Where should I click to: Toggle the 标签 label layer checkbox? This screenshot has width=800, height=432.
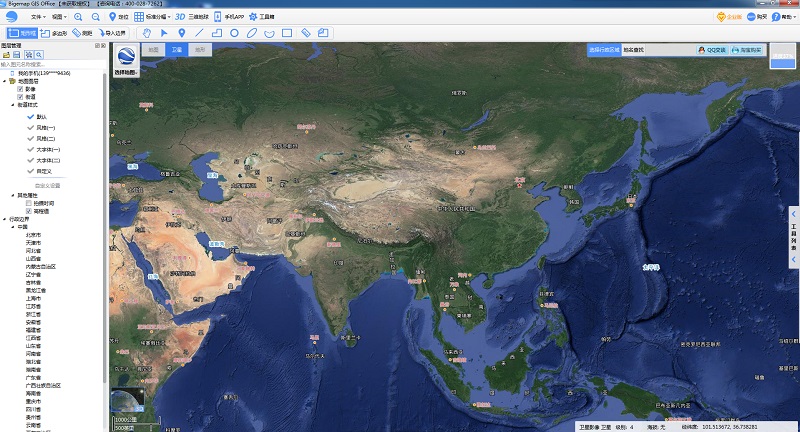pos(20,97)
